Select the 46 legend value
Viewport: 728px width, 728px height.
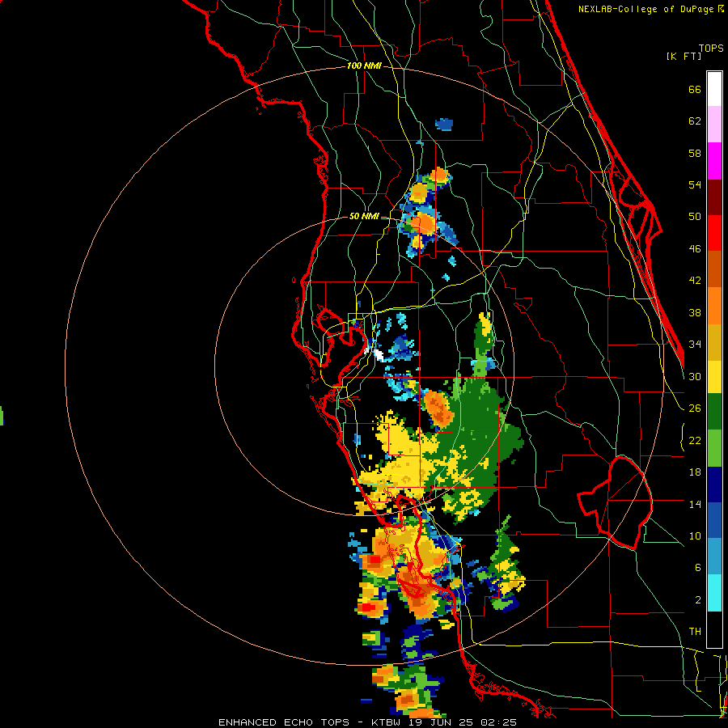coord(695,249)
